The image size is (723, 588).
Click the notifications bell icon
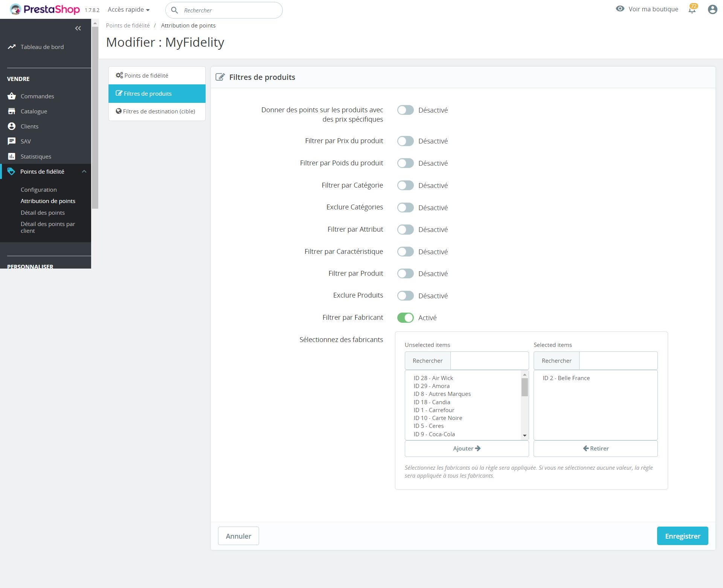click(692, 9)
